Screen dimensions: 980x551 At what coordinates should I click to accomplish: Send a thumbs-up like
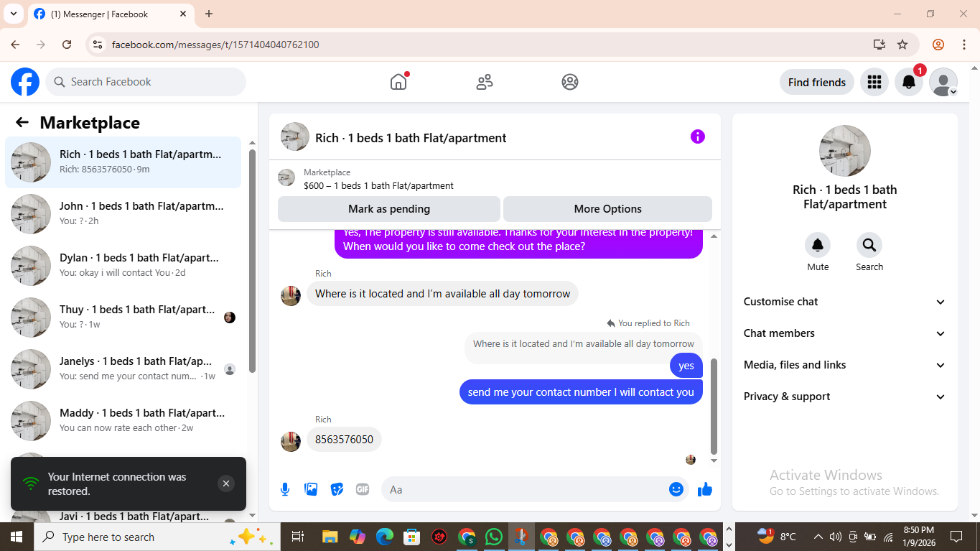coord(705,489)
